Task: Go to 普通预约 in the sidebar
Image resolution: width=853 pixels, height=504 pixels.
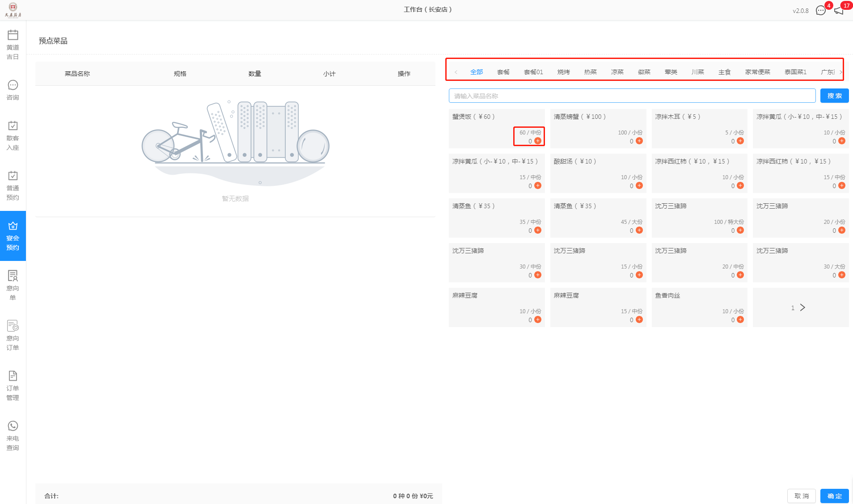Action: tap(13, 185)
